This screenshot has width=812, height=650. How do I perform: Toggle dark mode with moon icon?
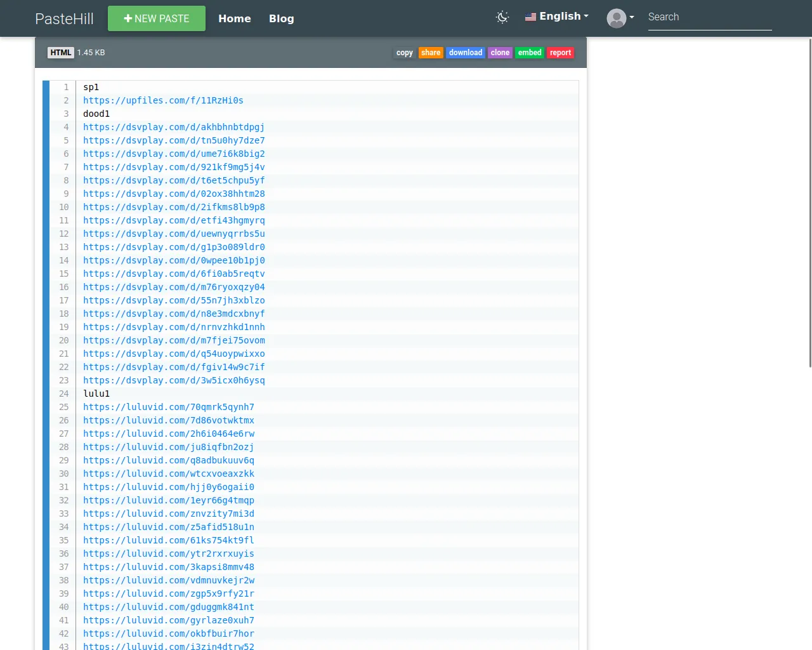coord(502,17)
